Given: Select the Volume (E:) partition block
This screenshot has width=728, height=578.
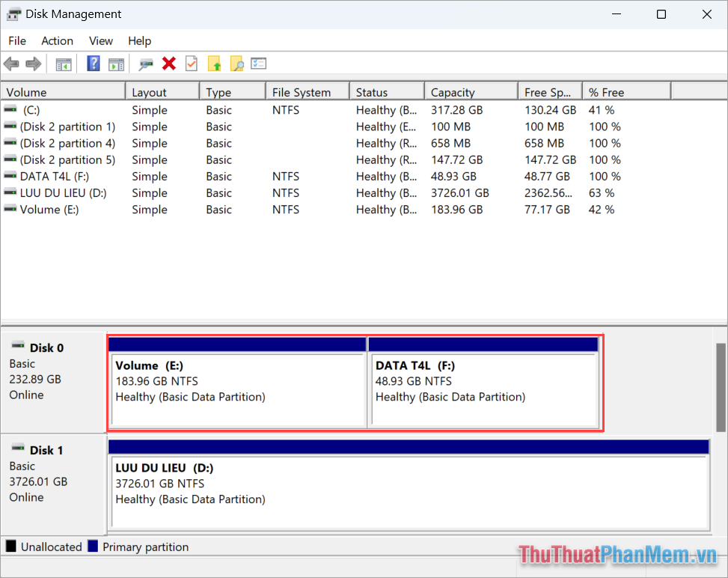Looking at the screenshot, I should pos(237,382).
